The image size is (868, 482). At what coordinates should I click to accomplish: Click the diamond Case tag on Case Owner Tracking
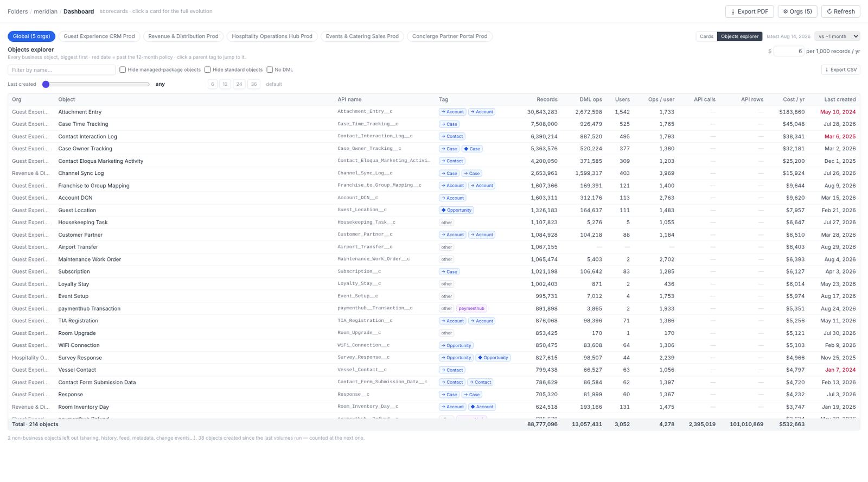(472, 149)
